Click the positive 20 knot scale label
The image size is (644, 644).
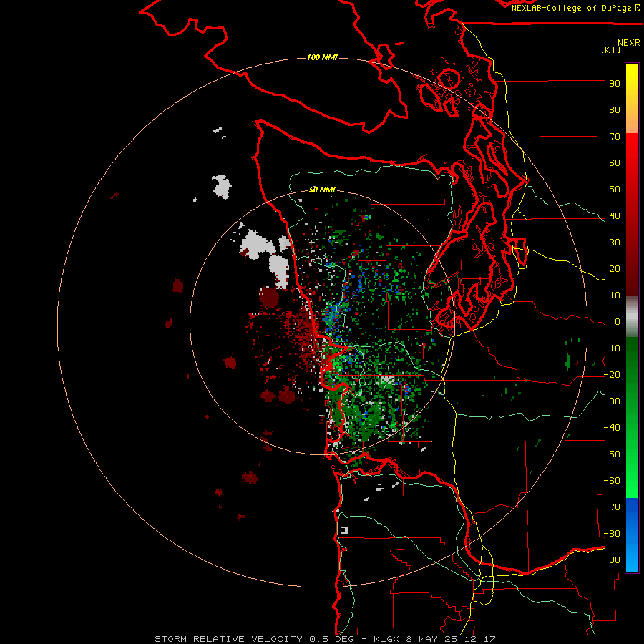point(615,269)
